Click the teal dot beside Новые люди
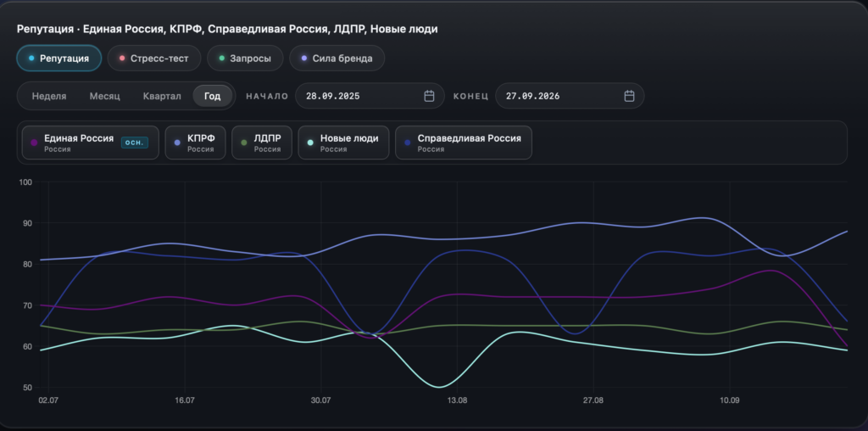The width and height of the screenshot is (868, 431). [310, 143]
